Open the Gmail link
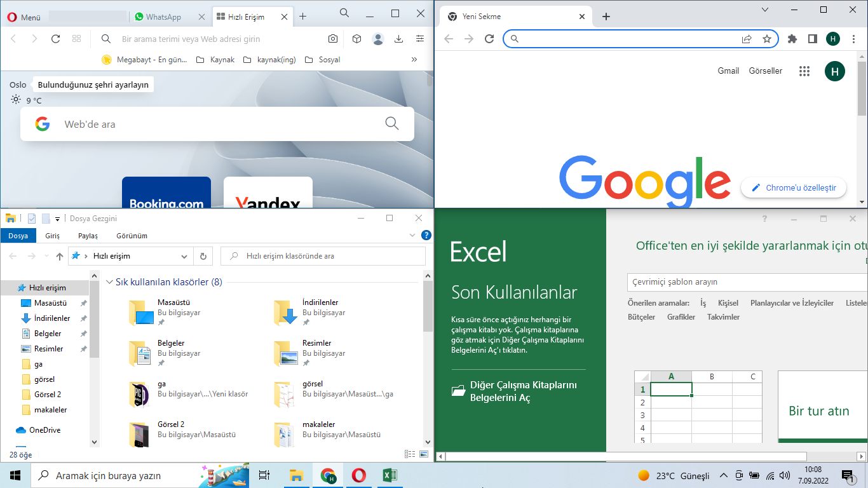Viewport: 868px width, 488px height. (728, 71)
